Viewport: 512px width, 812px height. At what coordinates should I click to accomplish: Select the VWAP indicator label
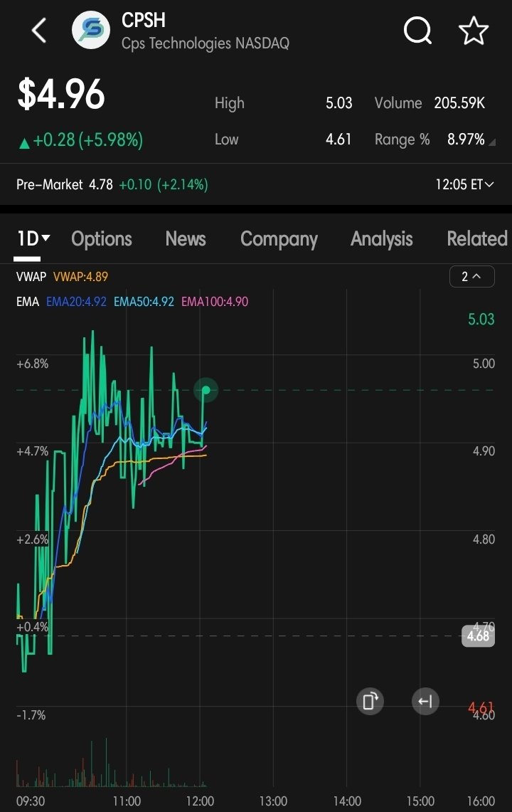pyautogui.click(x=31, y=277)
